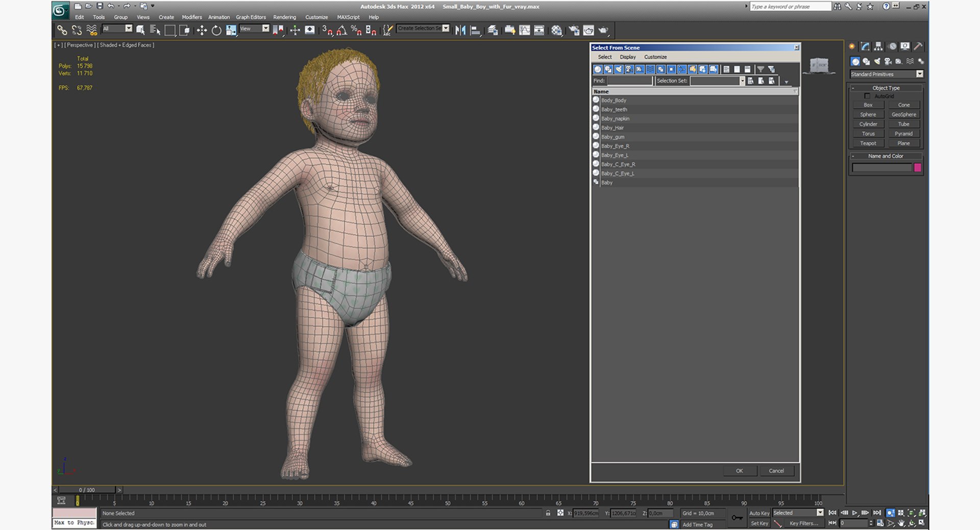980x530 pixels.
Task: Toggle Display Helpers filter in Select From Scene
Action: [x=640, y=69]
